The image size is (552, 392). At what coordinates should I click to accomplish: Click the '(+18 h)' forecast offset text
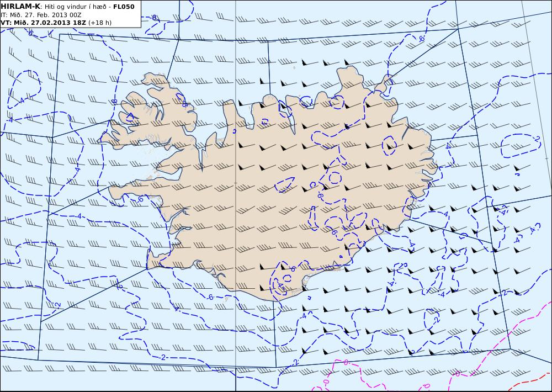coord(99,23)
